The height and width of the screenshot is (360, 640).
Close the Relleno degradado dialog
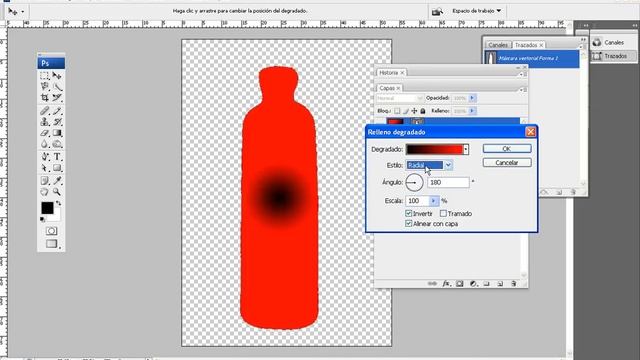(x=530, y=132)
